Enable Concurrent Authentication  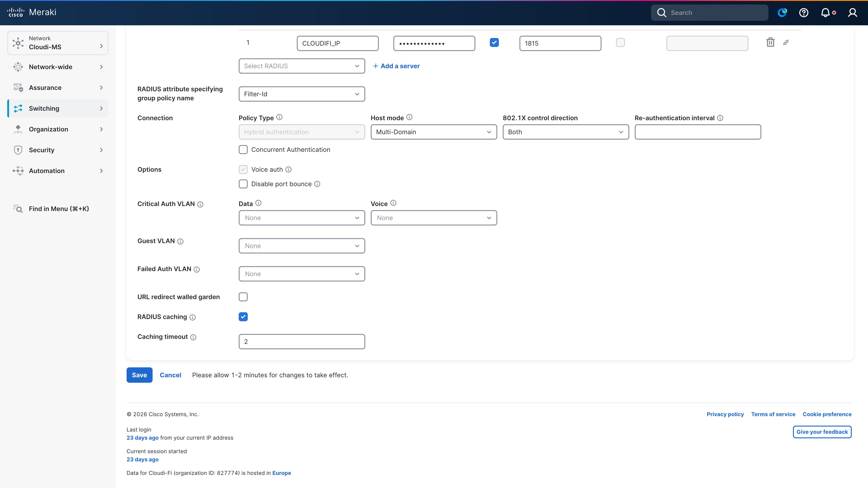(x=243, y=150)
